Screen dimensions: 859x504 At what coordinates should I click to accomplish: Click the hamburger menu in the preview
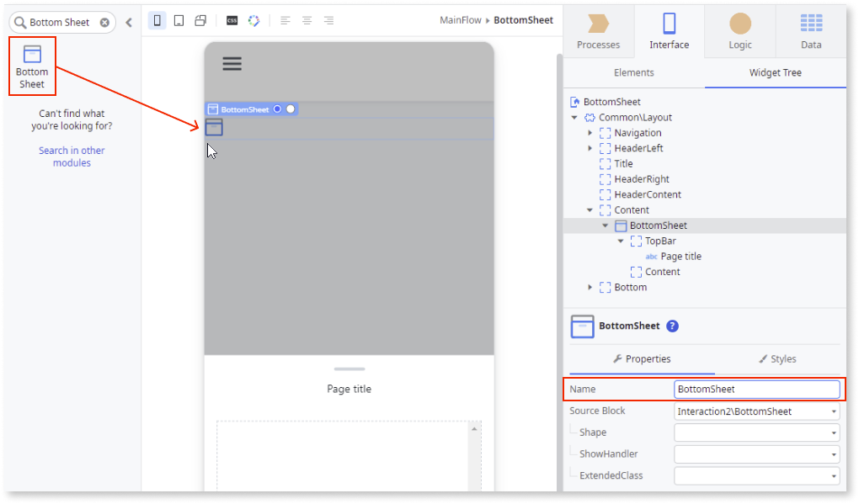(x=232, y=63)
